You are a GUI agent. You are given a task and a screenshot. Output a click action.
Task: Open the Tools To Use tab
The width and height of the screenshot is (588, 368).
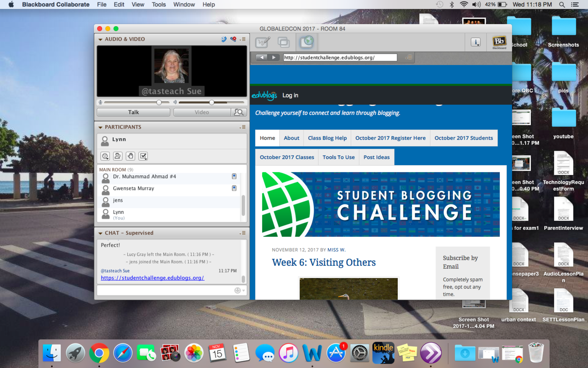tap(339, 157)
